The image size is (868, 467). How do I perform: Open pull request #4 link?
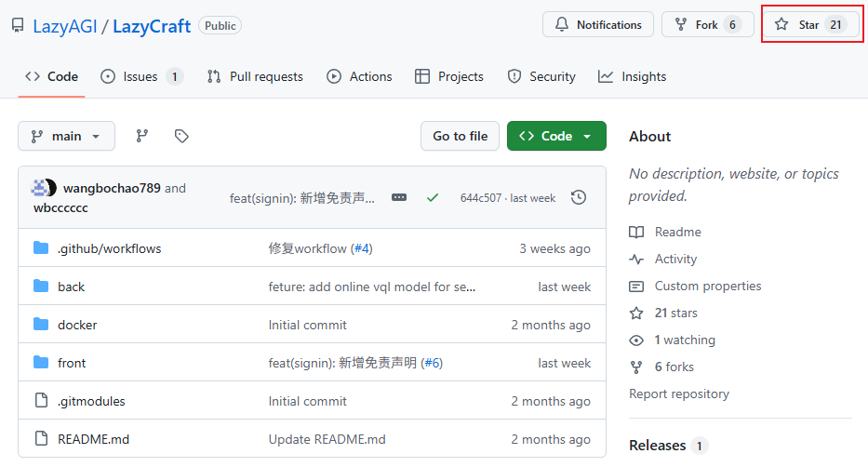pos(362,249)
